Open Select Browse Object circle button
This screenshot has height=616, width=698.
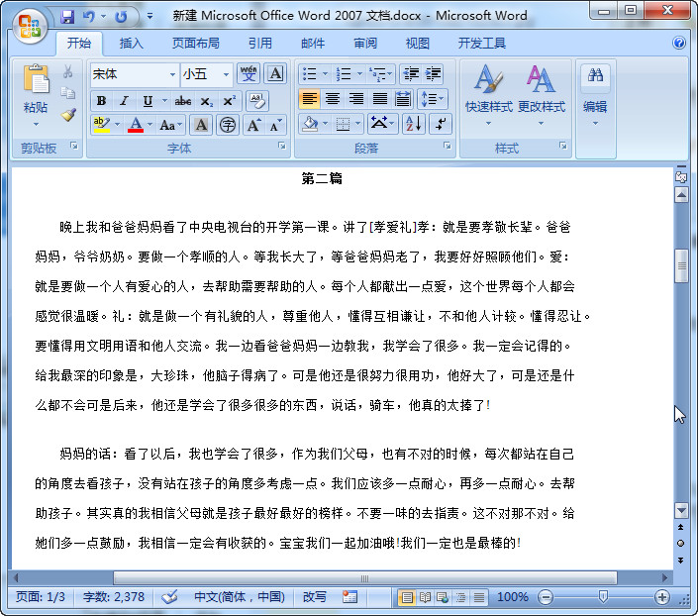click(x=680, y=544)
